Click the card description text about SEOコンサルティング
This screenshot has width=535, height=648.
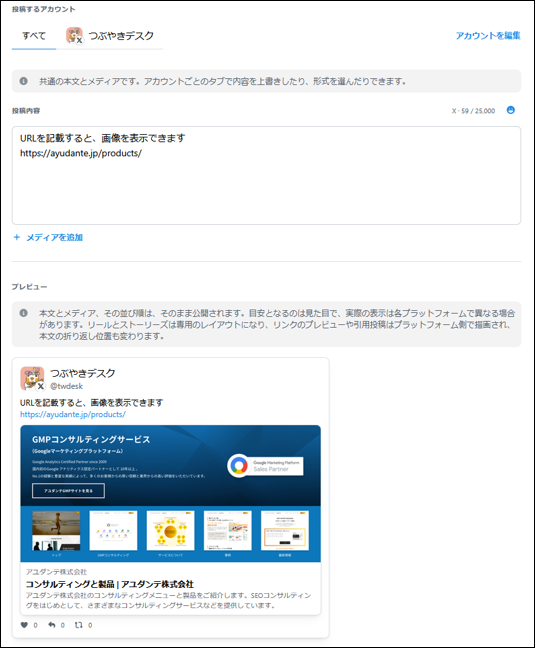[168, 600]
